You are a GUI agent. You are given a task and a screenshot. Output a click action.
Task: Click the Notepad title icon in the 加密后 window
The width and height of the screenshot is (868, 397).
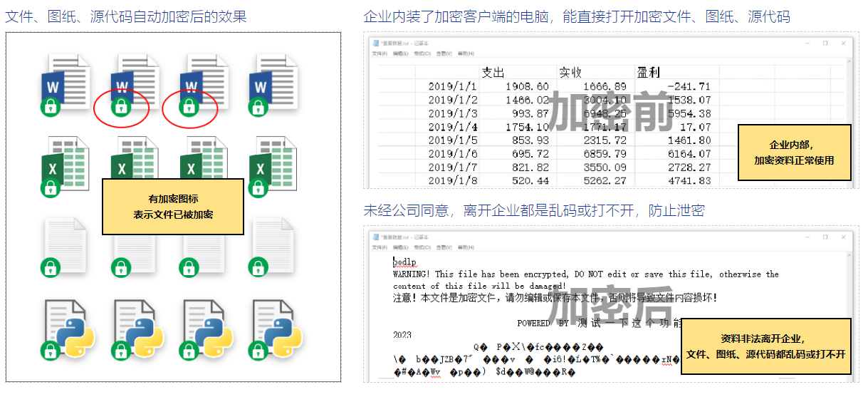pyautogui.click(x=377, y=237)
